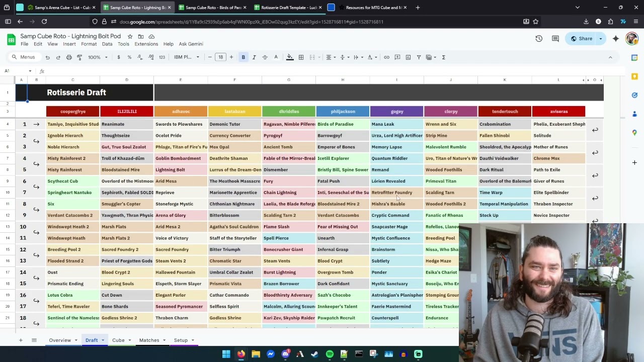
Task: Open the Extensions menu
Action: pyautogui.click(x=146, y=44)
